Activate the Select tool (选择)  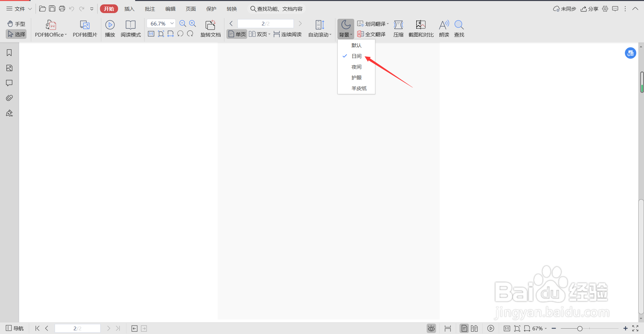click(16, 34)
